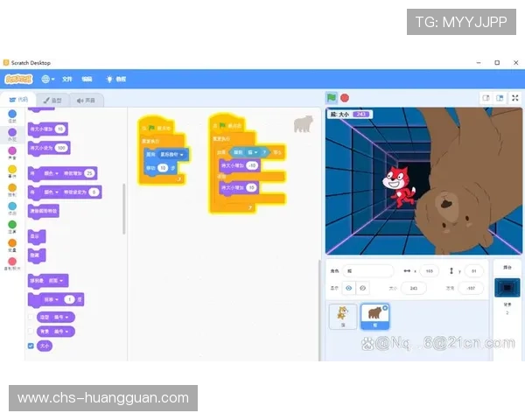The width and height of the screenshot is (525, 420).
Task: Select the orange Control category circle
Action: [12, 187]
